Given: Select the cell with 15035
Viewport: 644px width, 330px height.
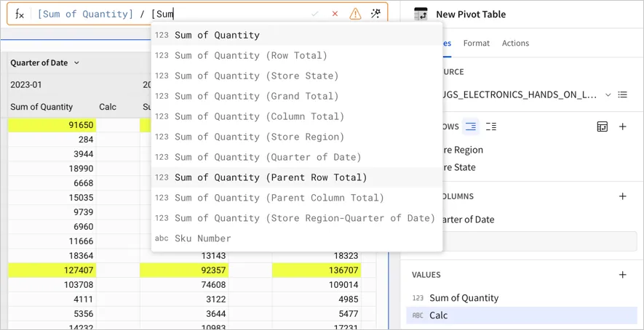Looking at the screenshot, I should 52,198.
